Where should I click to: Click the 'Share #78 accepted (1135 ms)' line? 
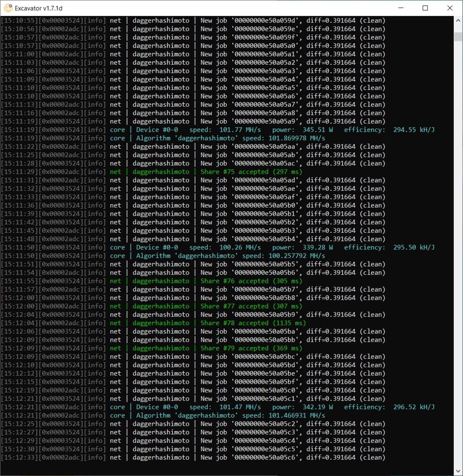pos(253,323)
